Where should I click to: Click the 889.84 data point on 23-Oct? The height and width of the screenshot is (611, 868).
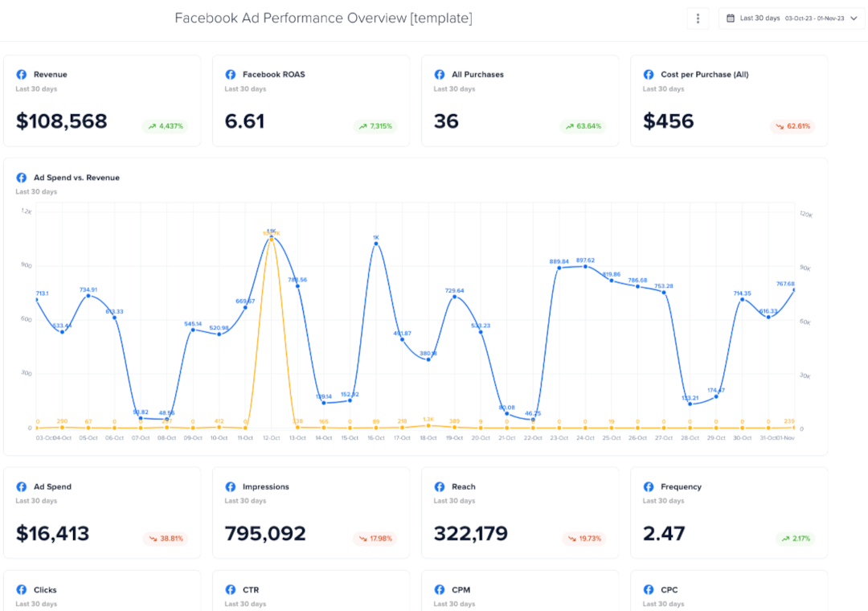[559, 268]
